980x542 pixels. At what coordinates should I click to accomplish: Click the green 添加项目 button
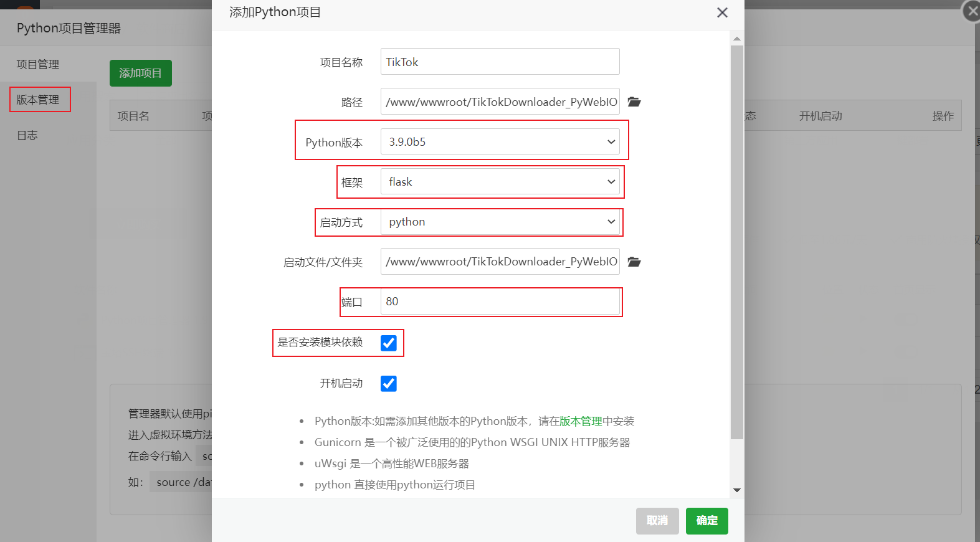(x=140, y=73)
